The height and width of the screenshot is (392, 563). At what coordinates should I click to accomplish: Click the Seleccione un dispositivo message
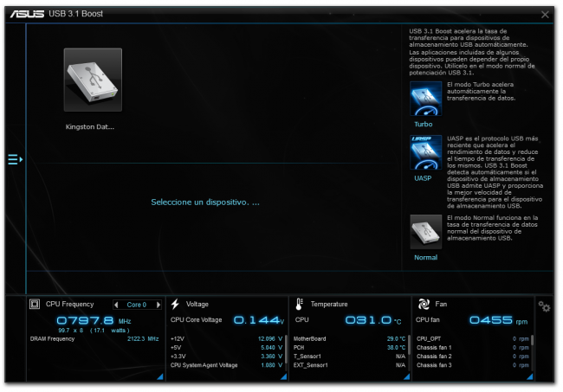coord(205,202)
